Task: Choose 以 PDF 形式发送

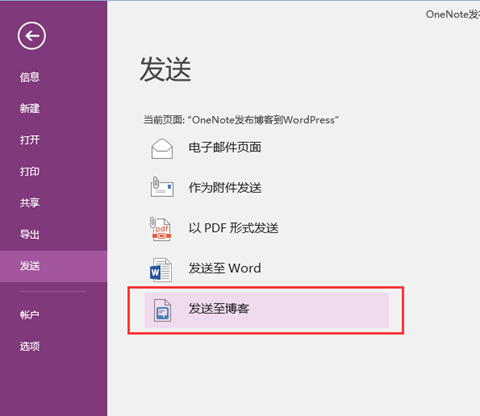Action: pyautogui.click(x=233, y=228)
